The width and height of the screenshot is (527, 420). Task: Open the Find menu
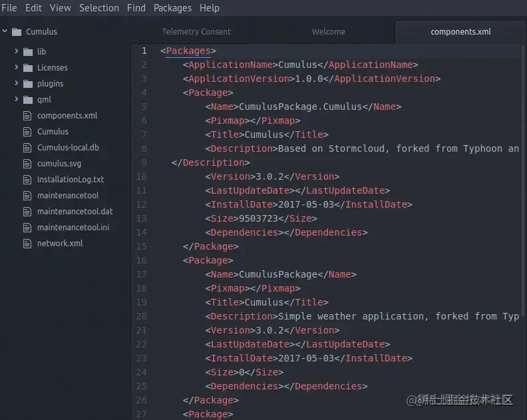pyautogui.click(x=136, y=8)
